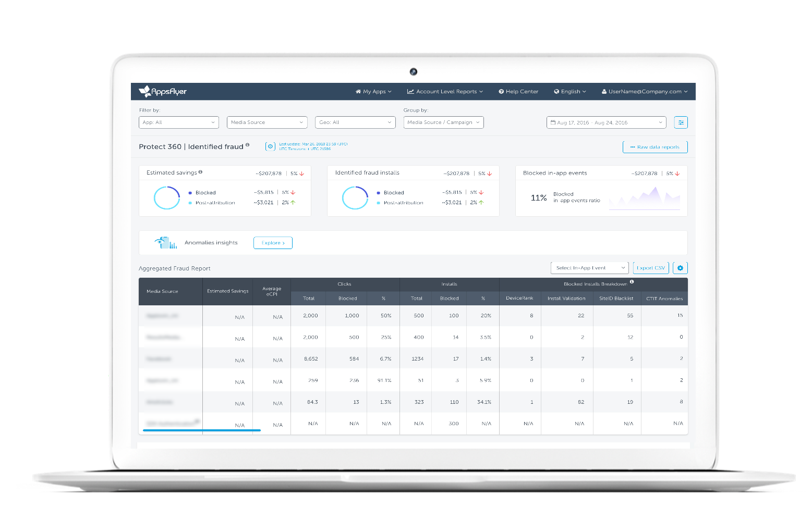Open the Help Center link
The image size is (812, 520).
518,92
